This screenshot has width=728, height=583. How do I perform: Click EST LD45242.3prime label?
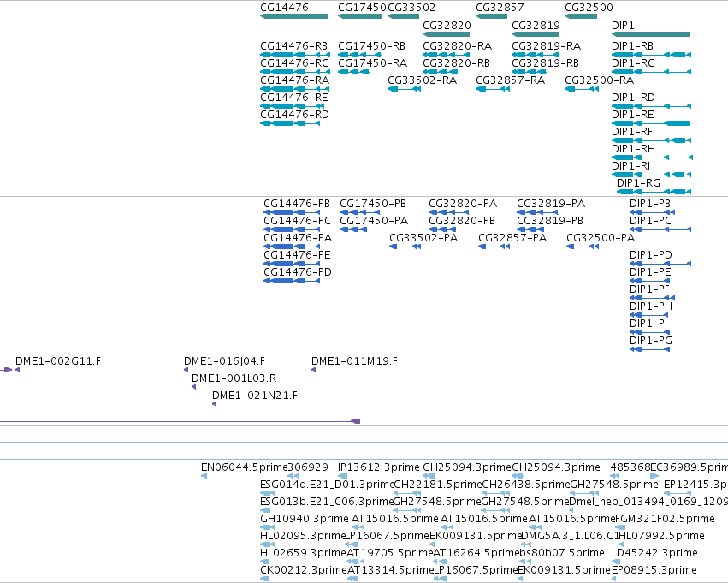pyautogui.click(x=654, y=553)
